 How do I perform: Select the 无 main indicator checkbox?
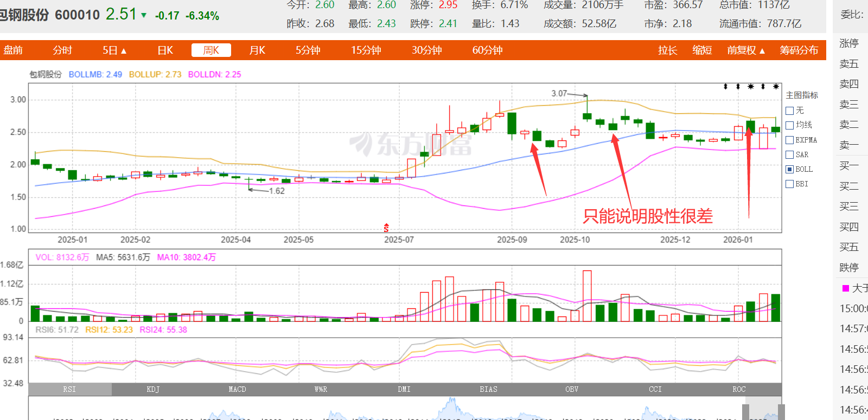pos(790,111)
